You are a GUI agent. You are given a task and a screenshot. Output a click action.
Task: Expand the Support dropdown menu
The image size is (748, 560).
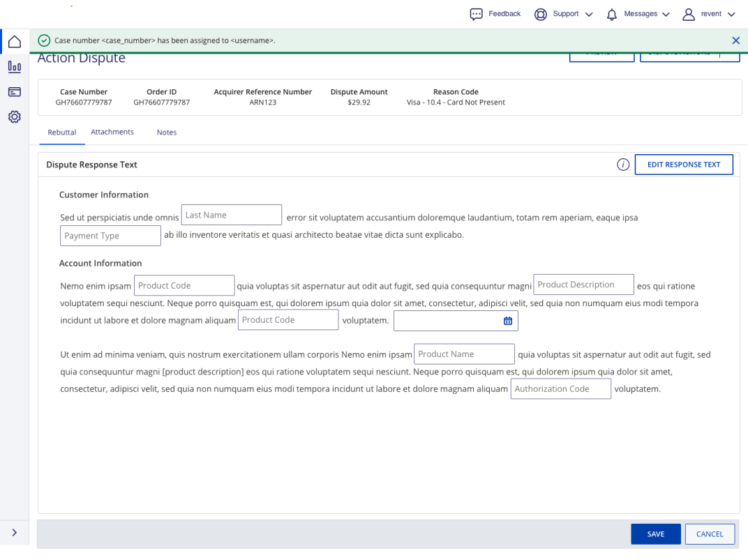[x=564, y=14]
